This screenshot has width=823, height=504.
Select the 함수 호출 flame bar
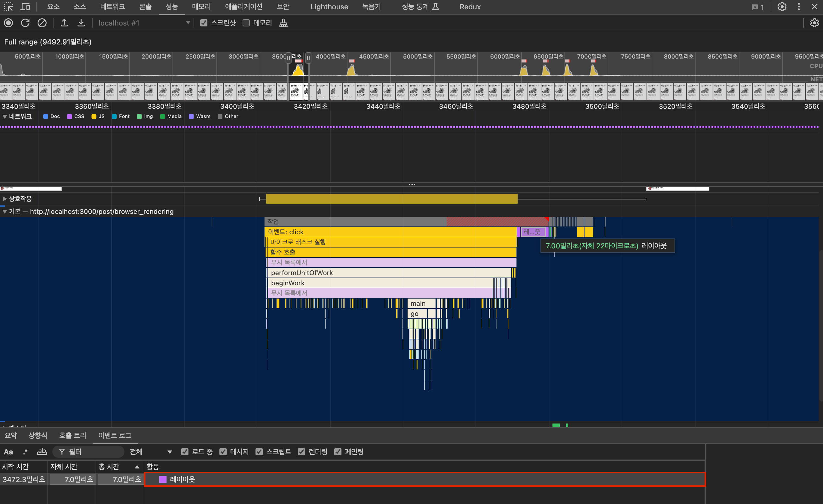(391, 252)
